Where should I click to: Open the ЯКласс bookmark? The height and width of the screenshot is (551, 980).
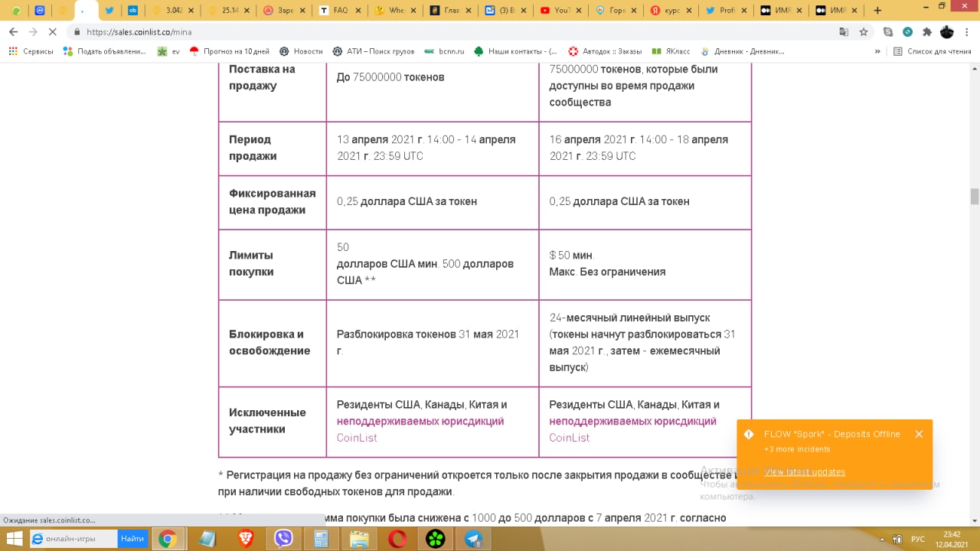click(671, 51)
